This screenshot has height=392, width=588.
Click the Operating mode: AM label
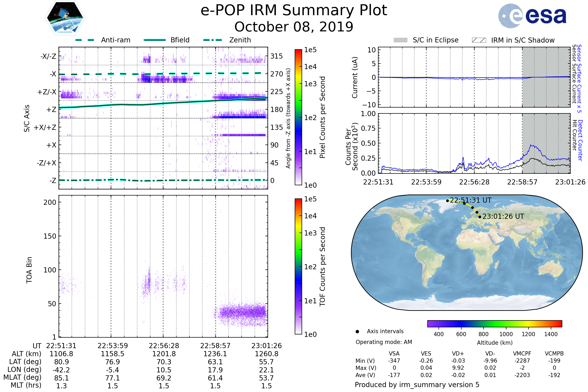coord(384,342)
